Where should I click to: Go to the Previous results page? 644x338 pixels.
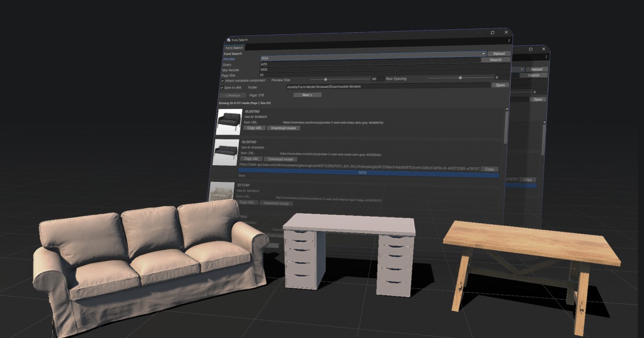(x=232, y=95)
